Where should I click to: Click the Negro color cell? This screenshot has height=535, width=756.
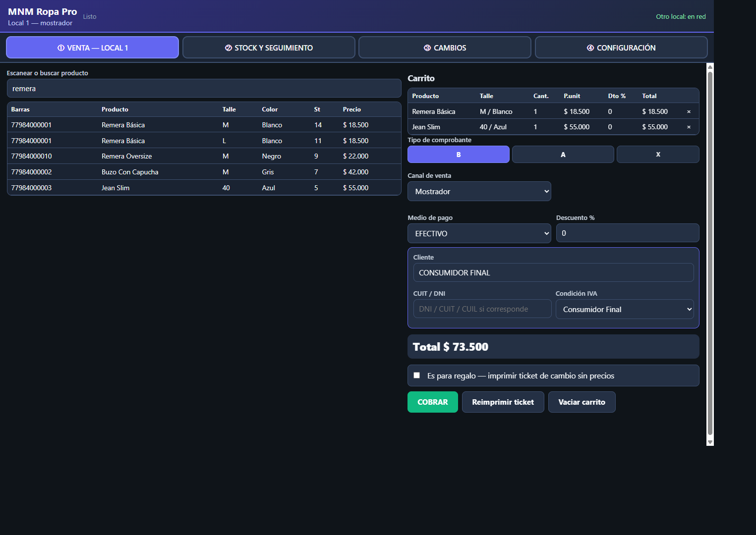coord(272,156)
